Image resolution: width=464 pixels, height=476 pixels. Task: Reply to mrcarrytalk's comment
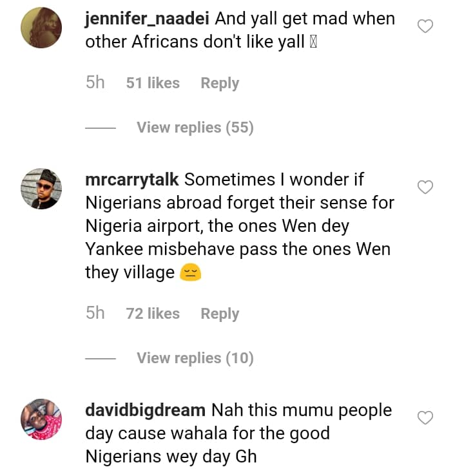[x=220, y=314]
